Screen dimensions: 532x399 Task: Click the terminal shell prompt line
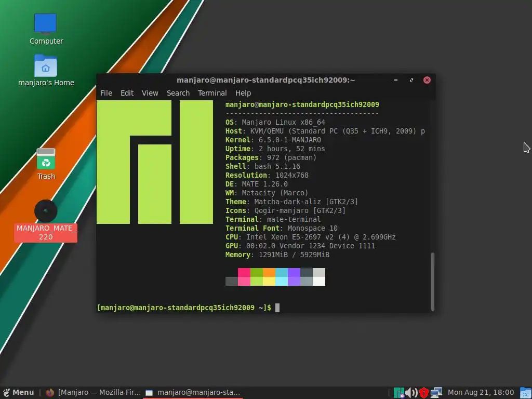tap(188, 308)
